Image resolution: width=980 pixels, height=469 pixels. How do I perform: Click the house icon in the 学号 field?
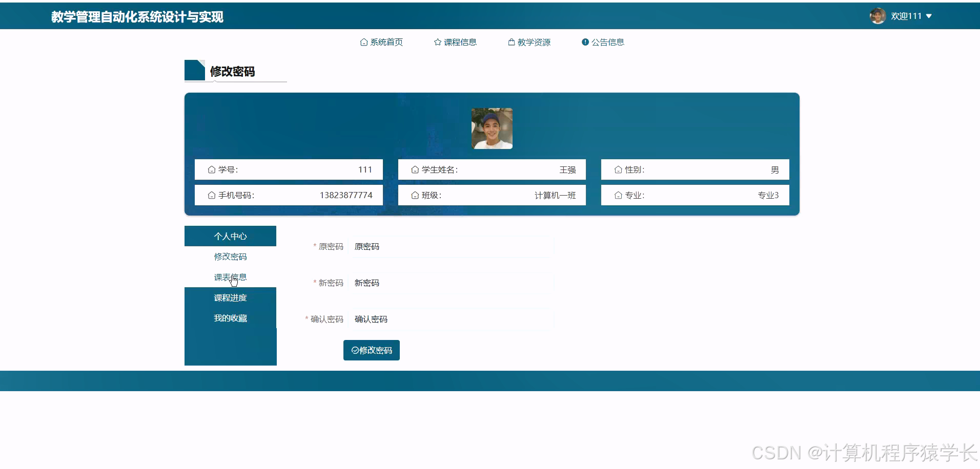click(x=211, y=169)
